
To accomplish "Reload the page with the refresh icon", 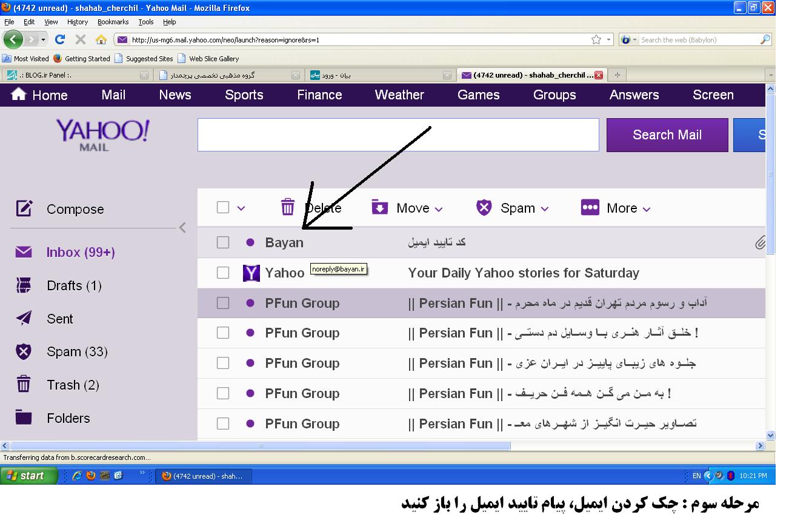I will [60, 39].
